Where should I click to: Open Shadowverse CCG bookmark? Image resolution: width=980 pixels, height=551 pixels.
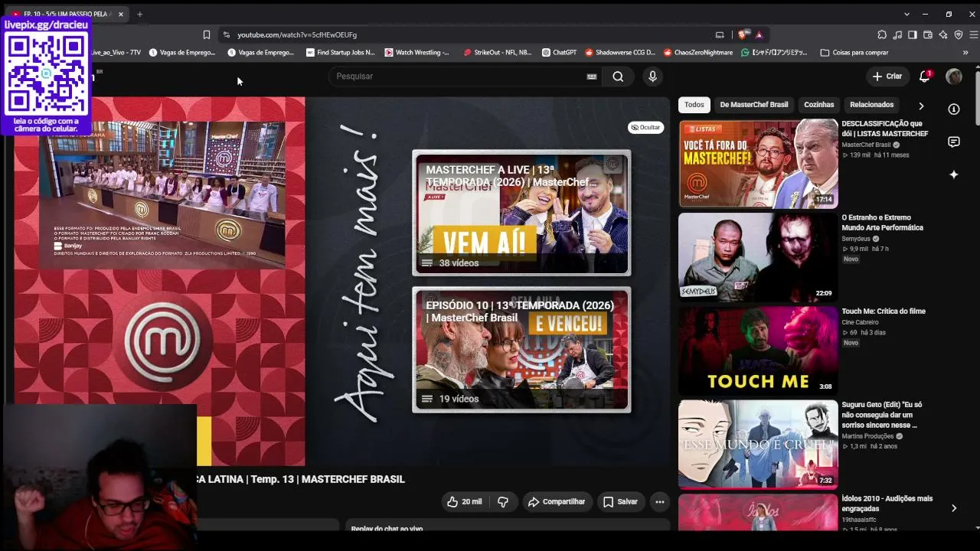(620, 53)
